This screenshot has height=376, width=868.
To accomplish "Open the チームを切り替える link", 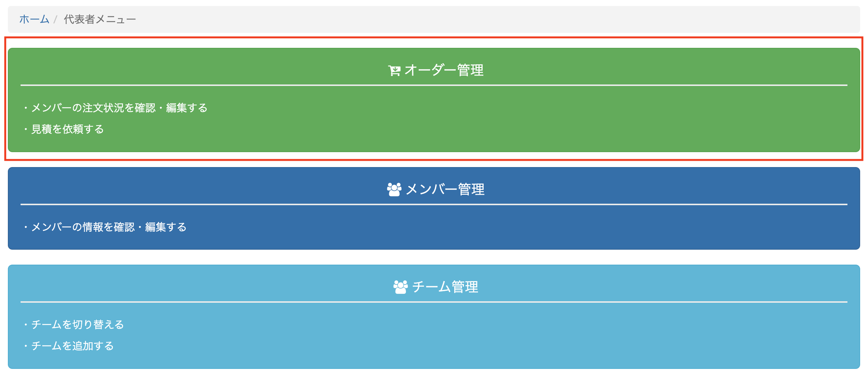I will [77, 325].
